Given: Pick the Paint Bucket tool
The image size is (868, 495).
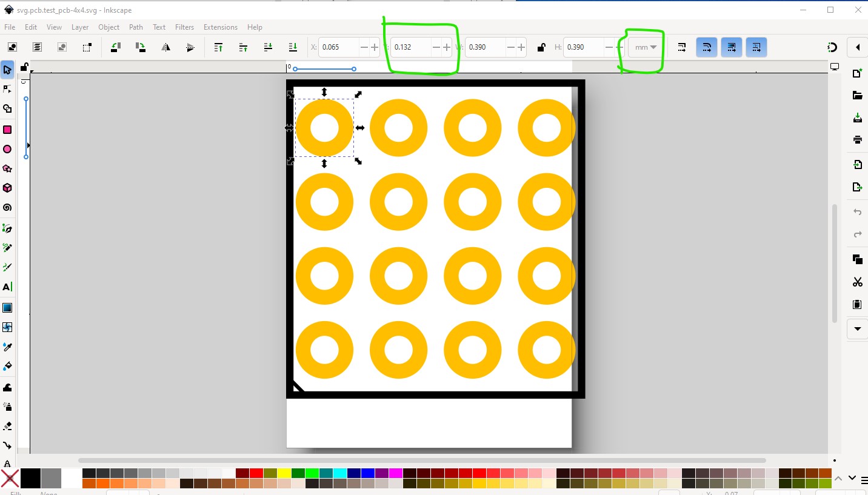Looking at the screenshot, I should [7, 367].
